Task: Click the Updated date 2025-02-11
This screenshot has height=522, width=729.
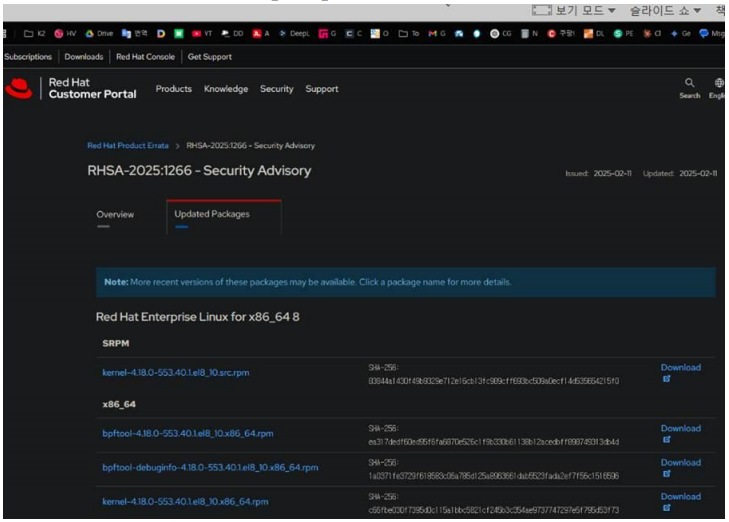Action: pyautogui.click(x=698, y=173)
